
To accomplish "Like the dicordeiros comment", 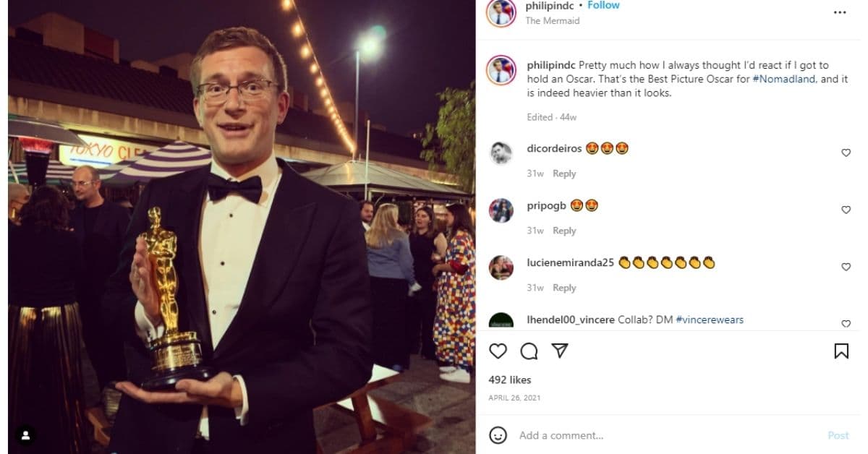I will click(846, 153).
